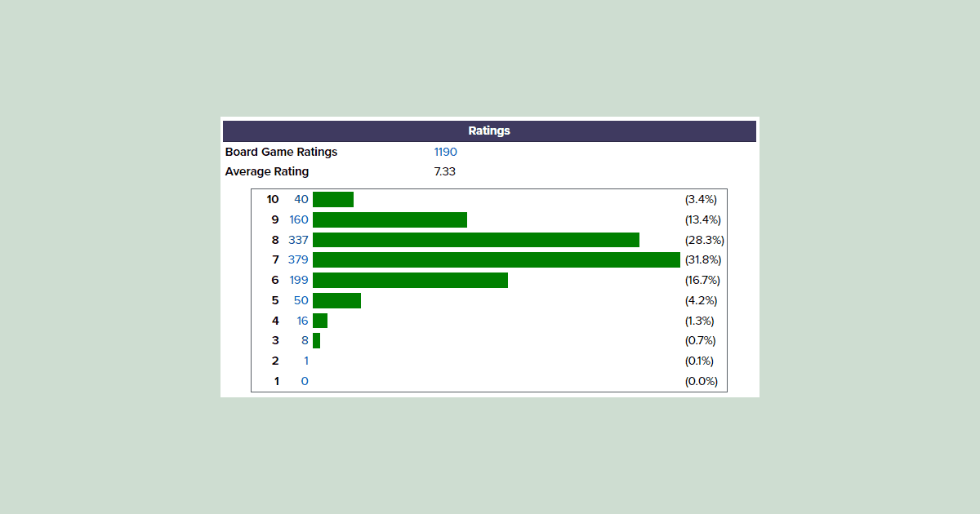Select the green bar for rating 6
Viewport: 980px width, 514px height.
[x=410, y=280]
